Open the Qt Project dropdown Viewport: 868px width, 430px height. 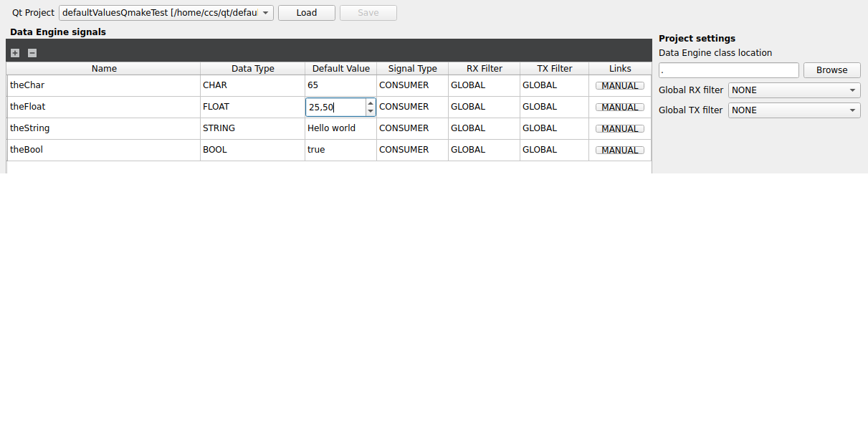click(x=264, y=12)
